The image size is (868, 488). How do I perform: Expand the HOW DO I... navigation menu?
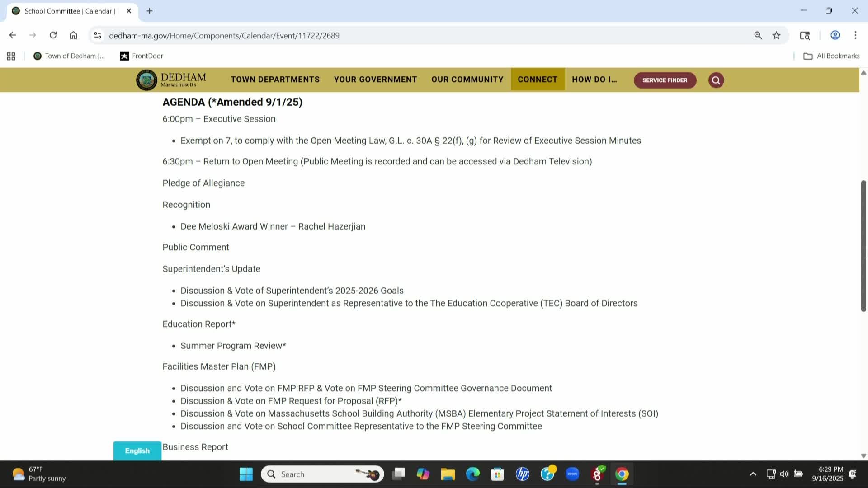pyautogui.click(x=594, y=80)
